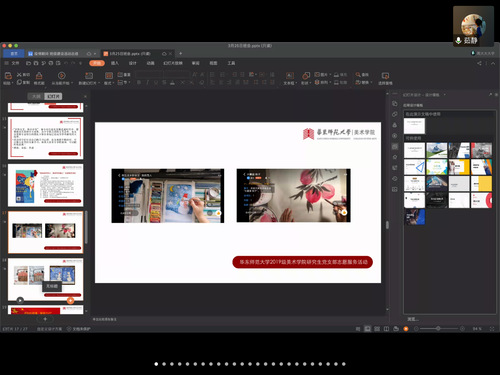
Task: Click the zoom in plus button
Action: point(462,329)
